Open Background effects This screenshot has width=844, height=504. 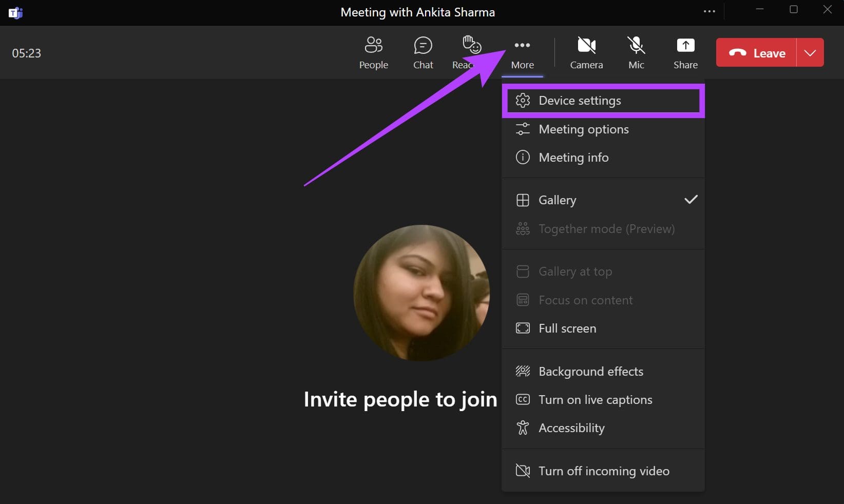pos(603,372)
